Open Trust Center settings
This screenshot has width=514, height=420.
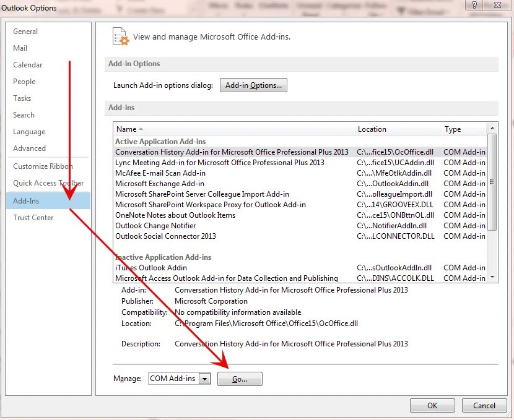coord(33,218)
